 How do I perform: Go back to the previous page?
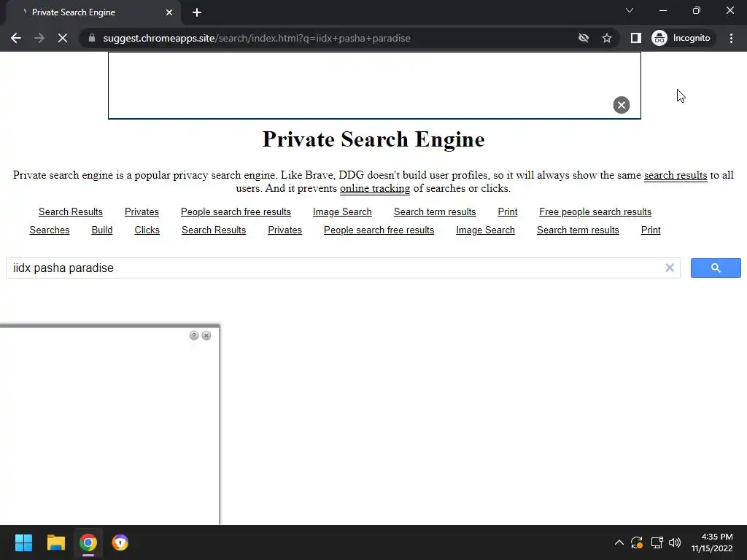coord(16,38)
